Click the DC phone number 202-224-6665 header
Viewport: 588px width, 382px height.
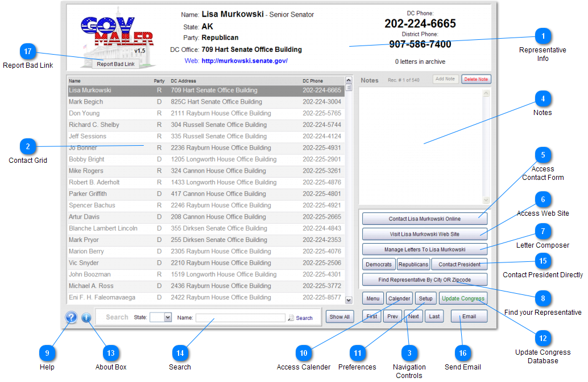click(420, 24)
